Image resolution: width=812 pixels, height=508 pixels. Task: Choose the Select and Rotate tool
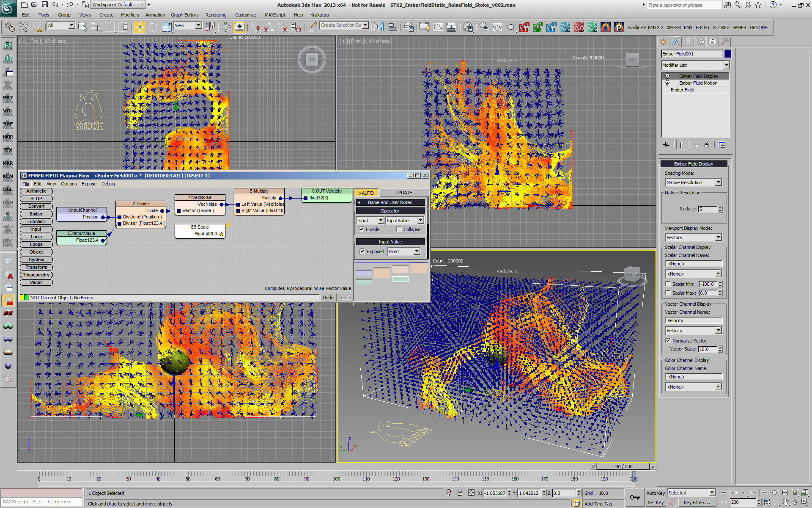153,27
